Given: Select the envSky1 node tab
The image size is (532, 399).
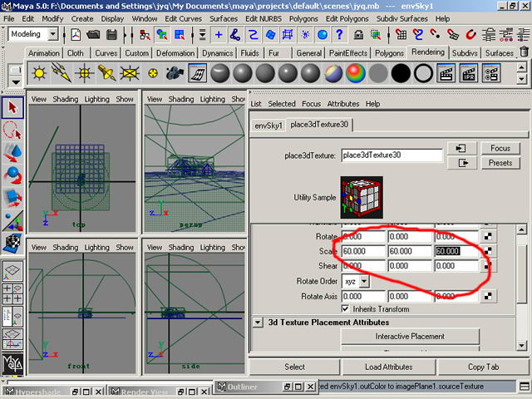Looking at the screenshot, I should tap(268, 126).
